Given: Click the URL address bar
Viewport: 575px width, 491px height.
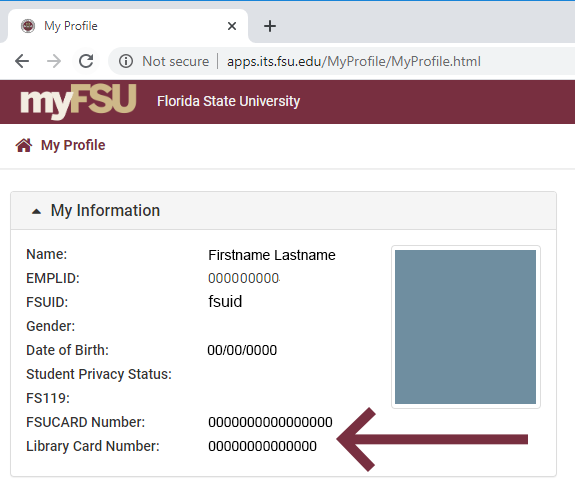Looking at the screenshot, I should click(354, 61).
